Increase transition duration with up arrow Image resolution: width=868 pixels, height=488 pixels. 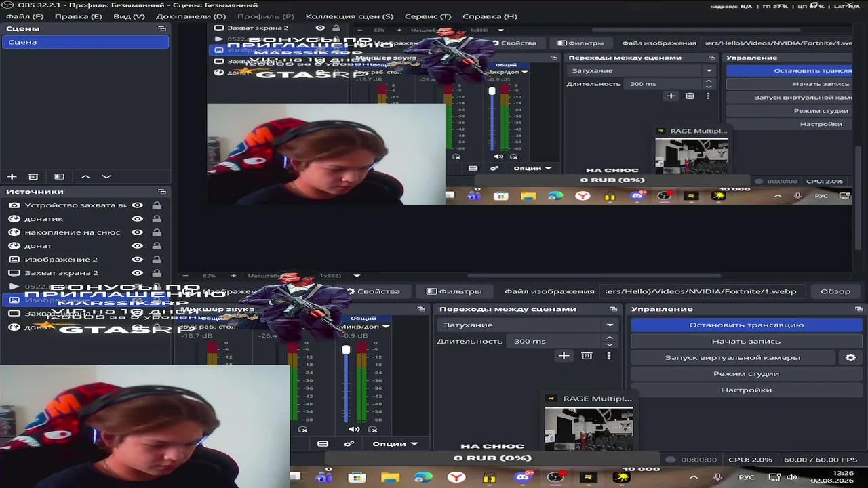coord(610,338)
